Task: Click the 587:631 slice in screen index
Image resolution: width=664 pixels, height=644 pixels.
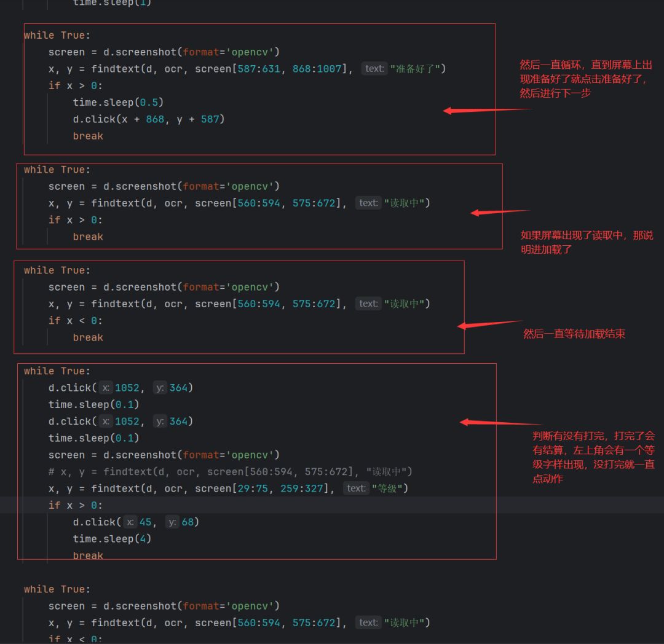Action: pos(259,69)
